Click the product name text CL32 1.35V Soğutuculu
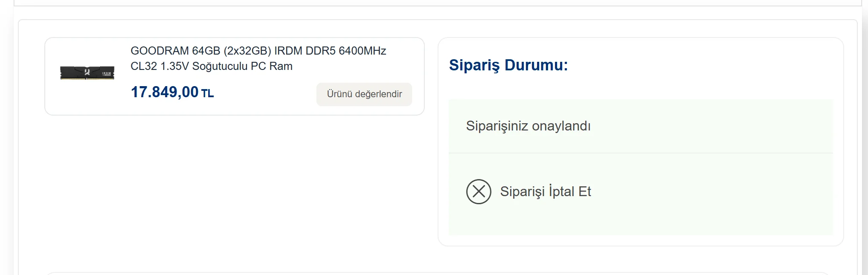Image resolution: width=868 pixels, height=275 pixels. click(212, 66)
